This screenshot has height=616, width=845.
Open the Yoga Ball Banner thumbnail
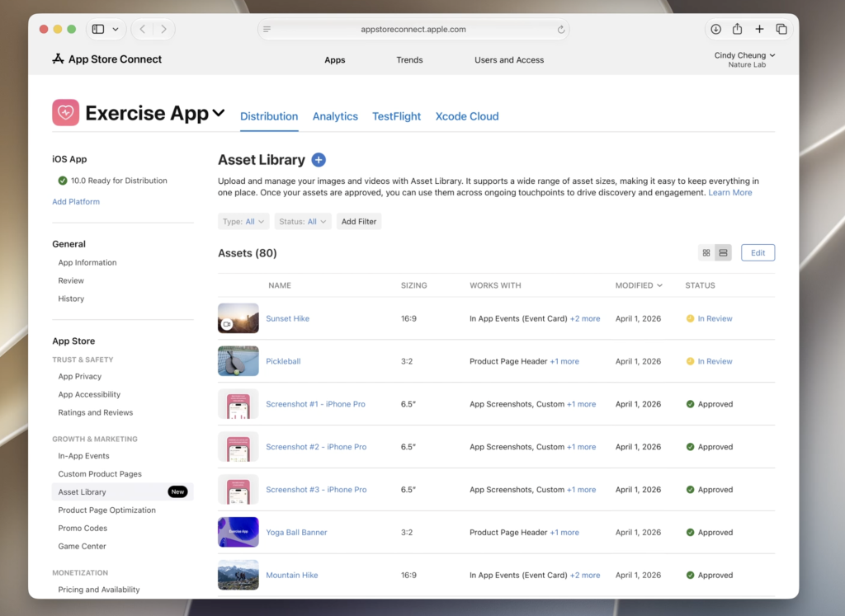click(238, 532)
